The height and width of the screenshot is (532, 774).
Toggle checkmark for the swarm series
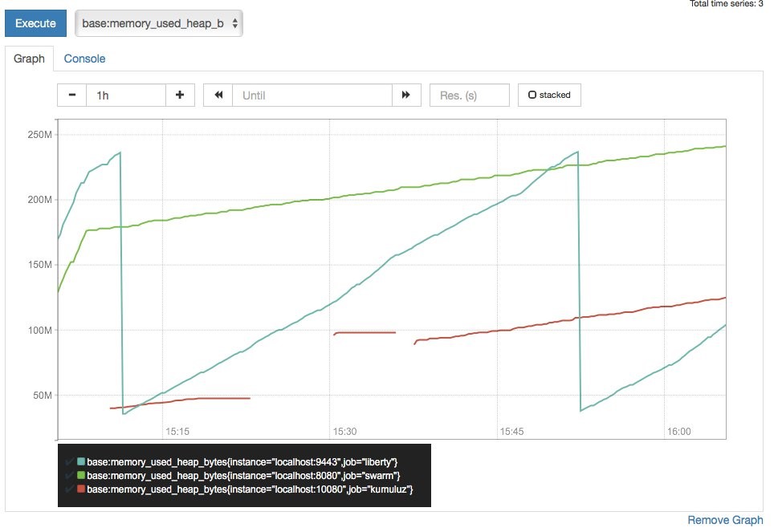(x=70, y=475)
